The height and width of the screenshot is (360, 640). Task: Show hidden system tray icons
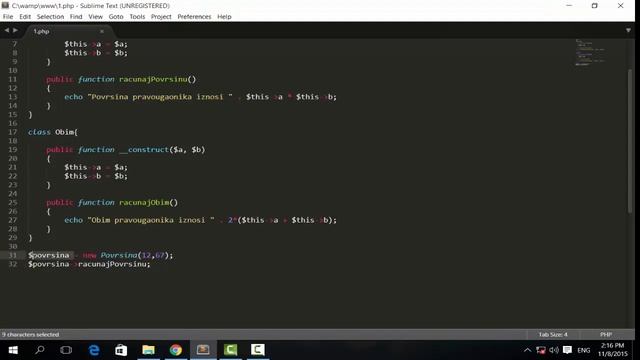pos(527,350)
